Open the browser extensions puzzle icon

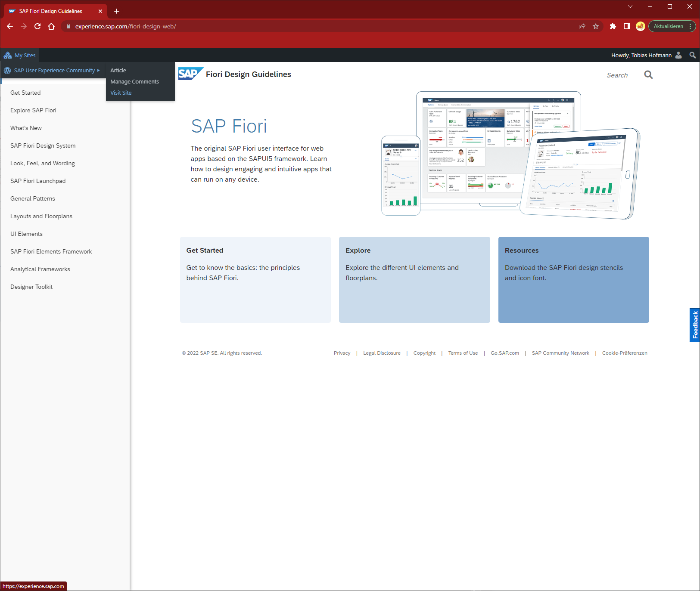coord(613,26)
